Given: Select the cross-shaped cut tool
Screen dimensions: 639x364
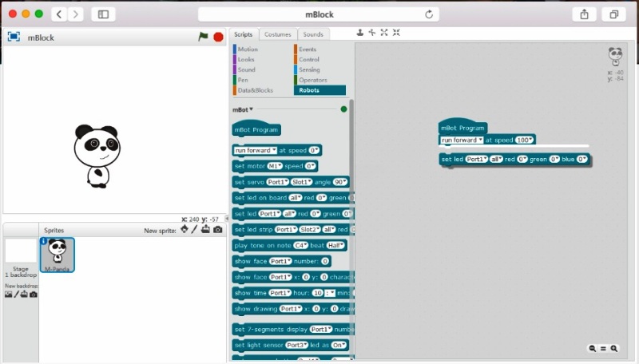Looking at the screenshot, I should [372, 33].
